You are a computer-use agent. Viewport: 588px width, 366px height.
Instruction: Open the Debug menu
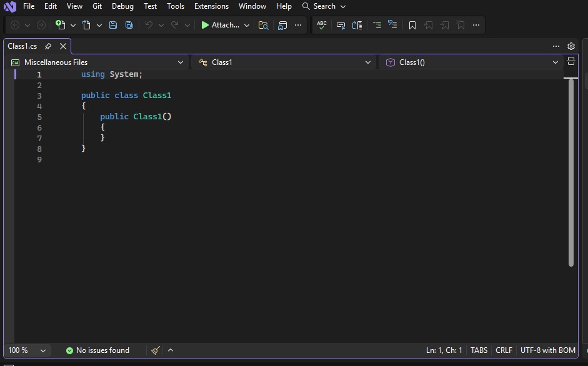click(x=122, y=6)
